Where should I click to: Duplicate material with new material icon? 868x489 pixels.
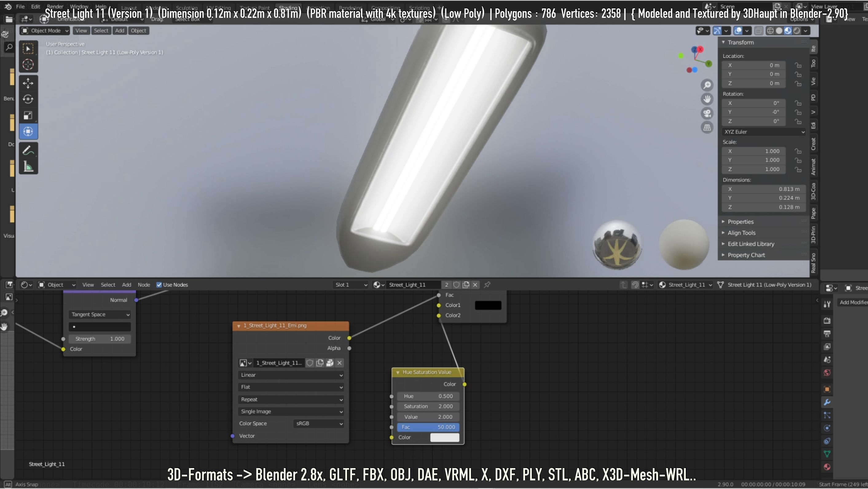[x=466, y=285]
